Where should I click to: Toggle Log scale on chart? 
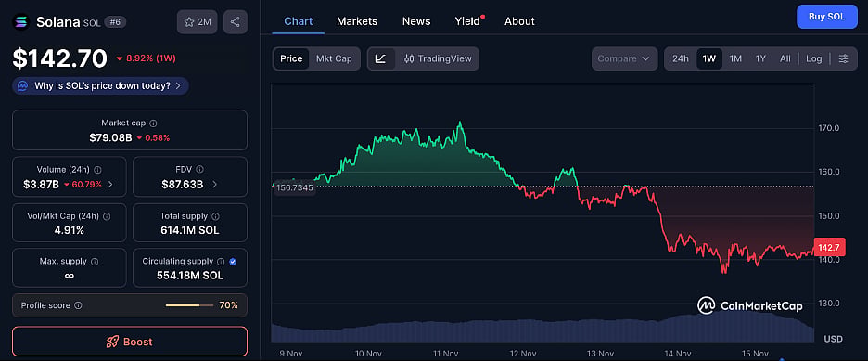coord(814,58)
